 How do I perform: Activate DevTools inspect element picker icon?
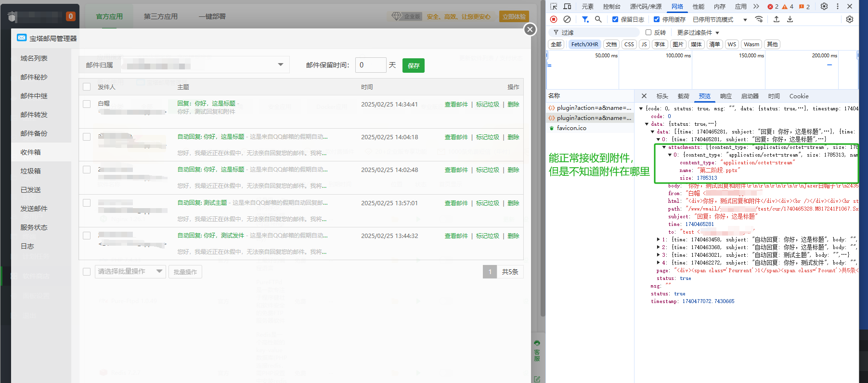click(x=554, y=6)
